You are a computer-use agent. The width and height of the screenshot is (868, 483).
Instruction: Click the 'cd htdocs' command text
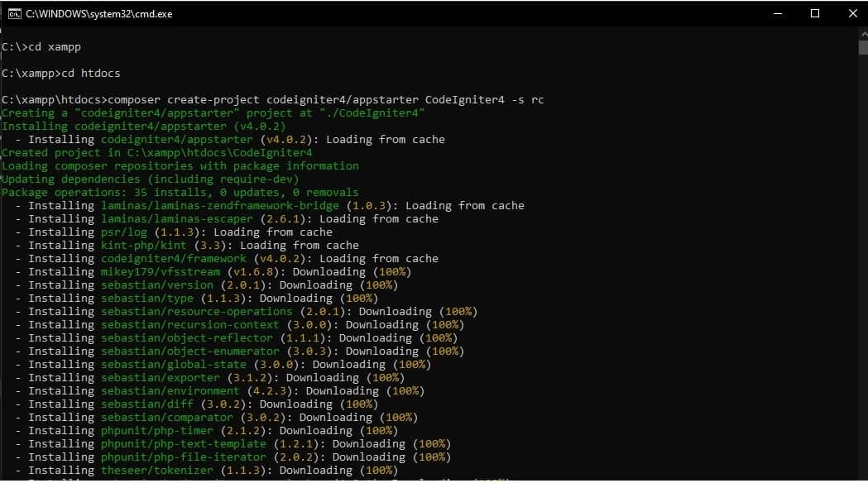click(90, 73)
